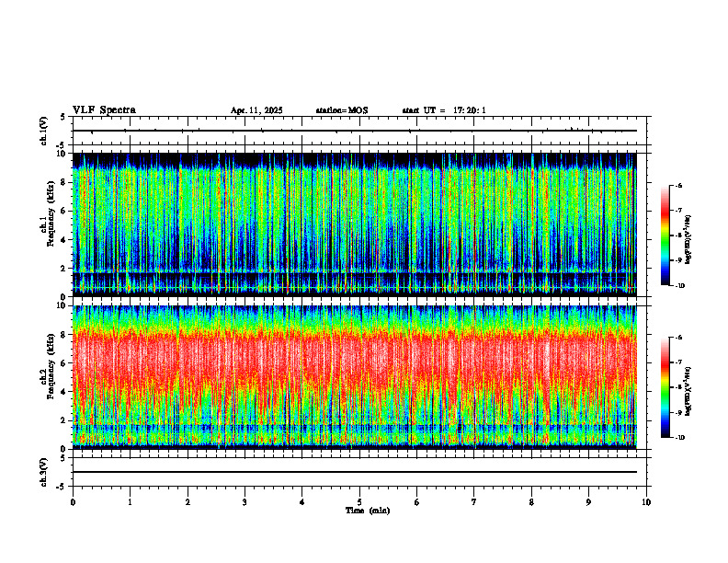Click the "6" tick on the time axis

click(417, 502)
